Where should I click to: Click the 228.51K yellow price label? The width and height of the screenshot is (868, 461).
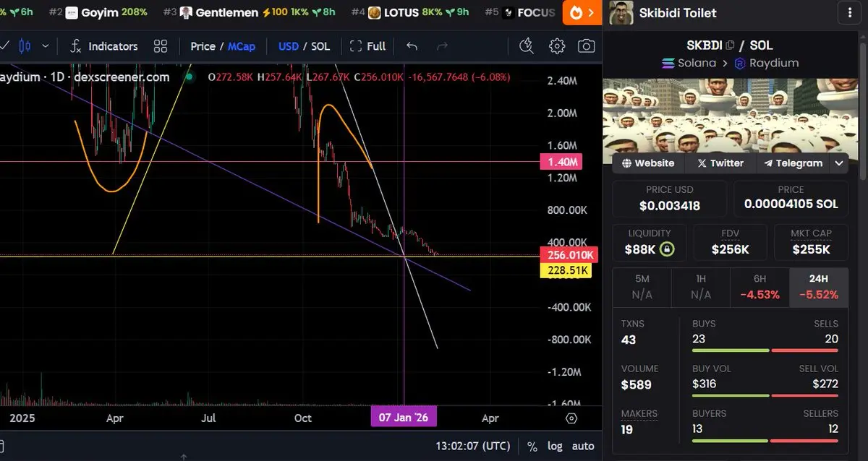click(565, 271)
